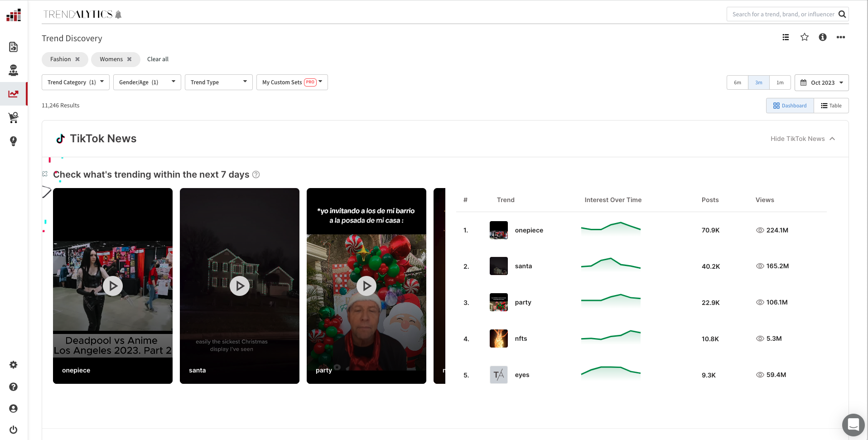Click the 40.2K posts value
The image size is (868, 440).
[x=711, y=266]
